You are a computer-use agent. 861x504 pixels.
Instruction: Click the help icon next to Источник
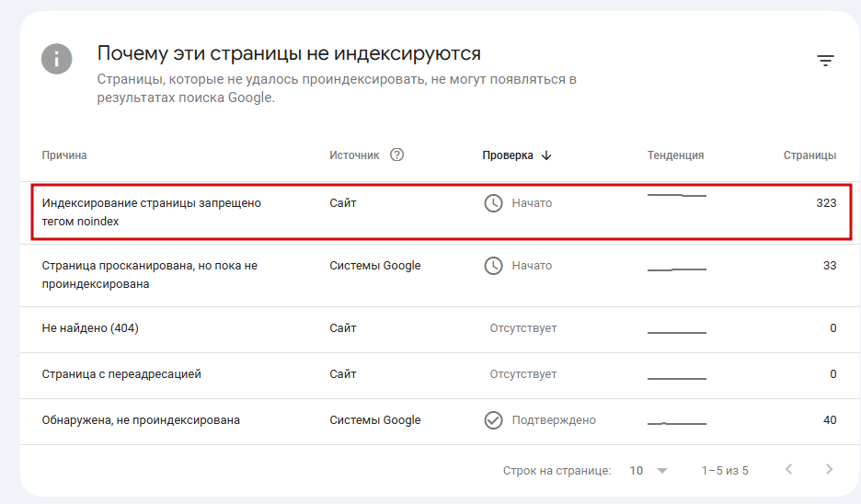tap(396, 155)
